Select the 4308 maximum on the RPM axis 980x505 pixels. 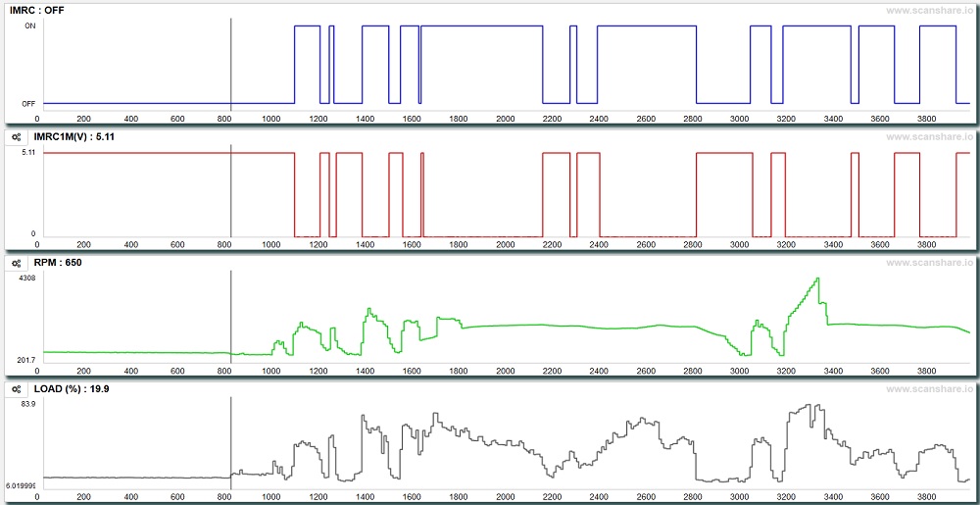point(25,278)
